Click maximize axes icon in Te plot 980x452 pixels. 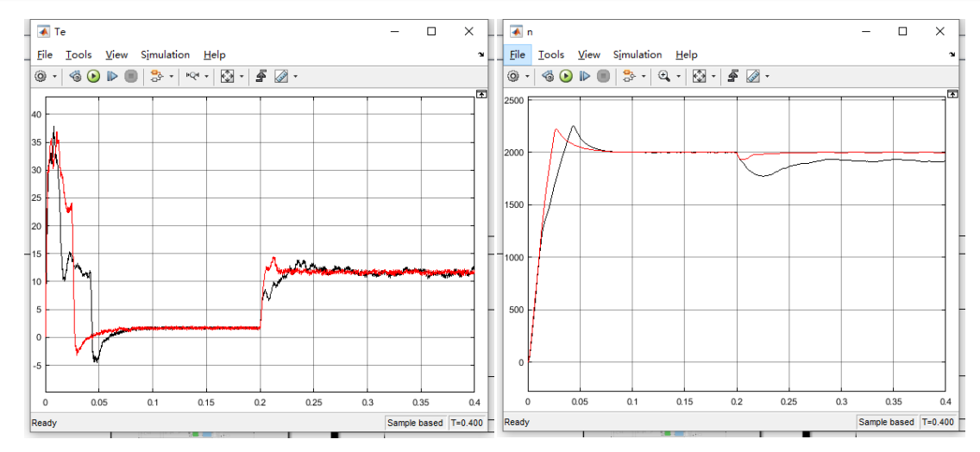481,94
